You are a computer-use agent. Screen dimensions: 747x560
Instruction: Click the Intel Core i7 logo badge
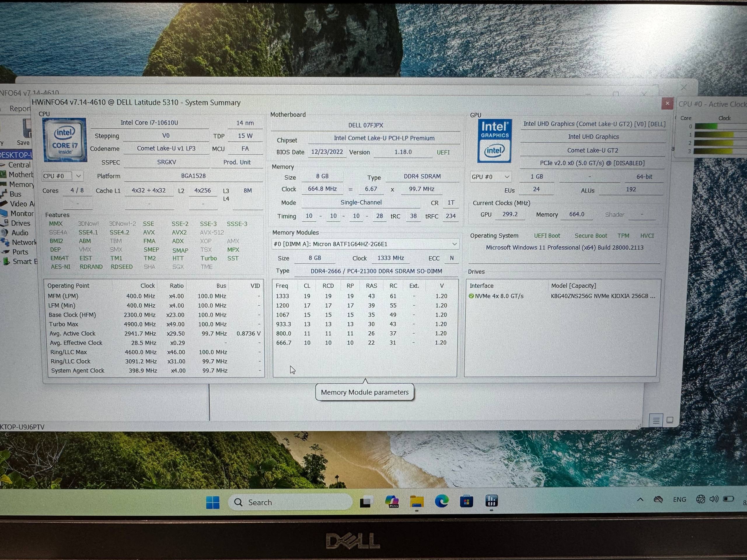point(65,140)
